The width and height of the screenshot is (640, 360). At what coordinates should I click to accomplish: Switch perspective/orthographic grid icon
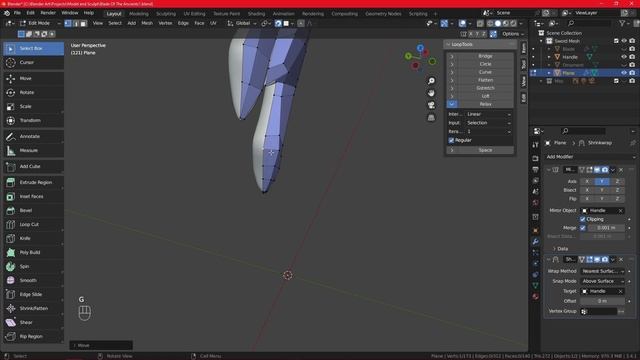pos(431,118)
